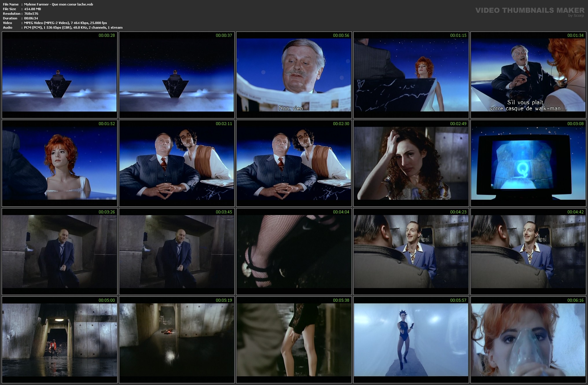Screen dimensions: 588x385
Task: Select the frame with subtitle "Non, rien..."
Action: [294, 75]
